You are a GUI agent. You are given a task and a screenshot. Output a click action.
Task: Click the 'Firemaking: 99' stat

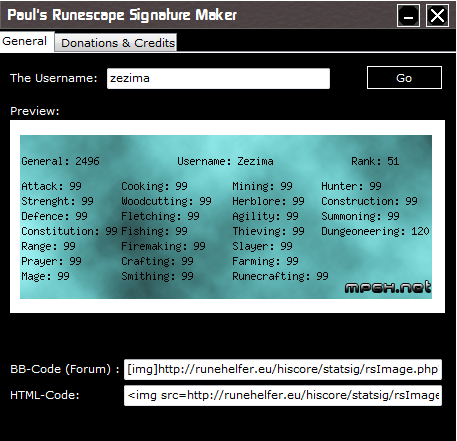[163, 246]
